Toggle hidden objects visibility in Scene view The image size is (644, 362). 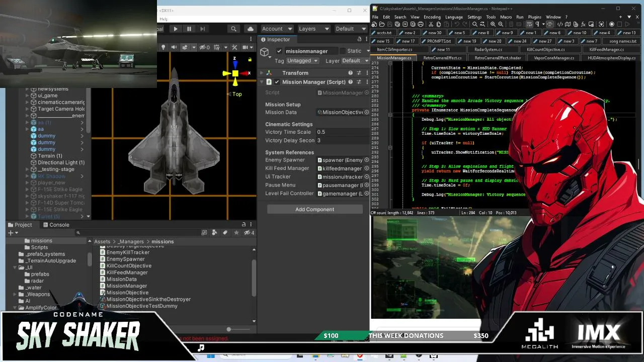point(204,47)
